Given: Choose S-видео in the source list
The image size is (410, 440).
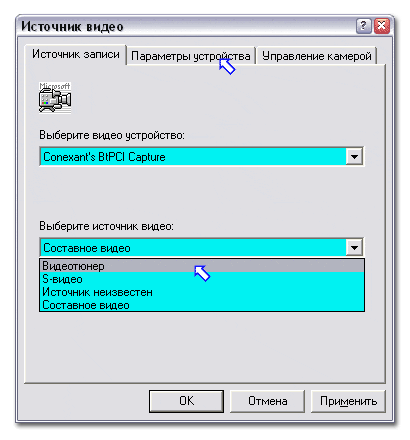Looking at the screenshot, I should (x=202, y=279).
